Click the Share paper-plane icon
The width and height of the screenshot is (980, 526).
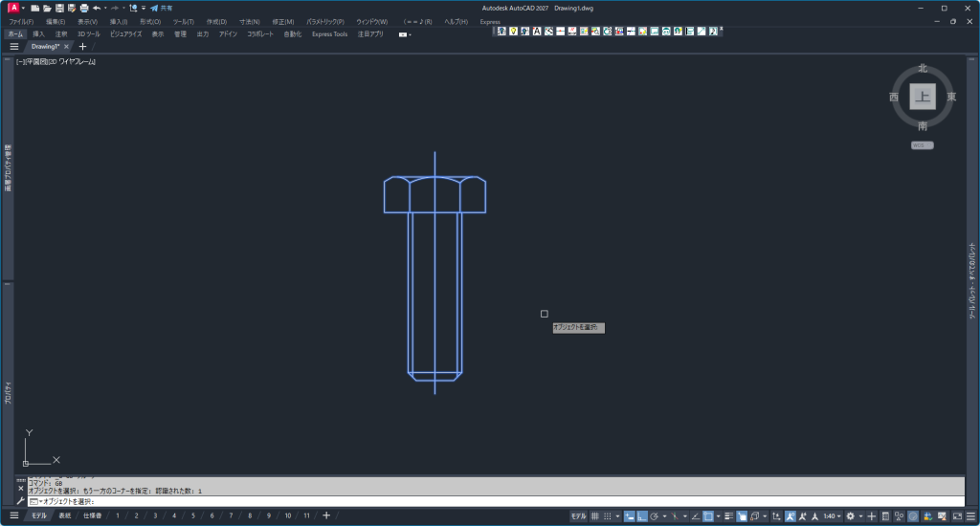pyautogui.click(x=154, y=8)
